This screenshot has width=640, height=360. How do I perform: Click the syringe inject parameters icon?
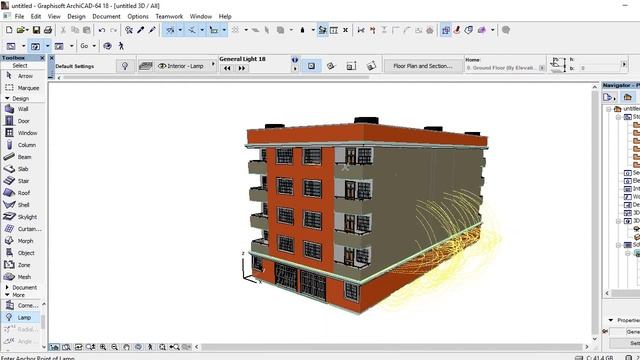[153, 30]
